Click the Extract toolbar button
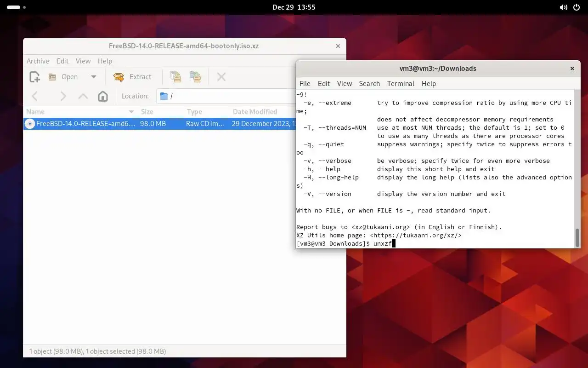Viewport: 588px width, 368px height. pyautogui.click(x=133, y=77)
